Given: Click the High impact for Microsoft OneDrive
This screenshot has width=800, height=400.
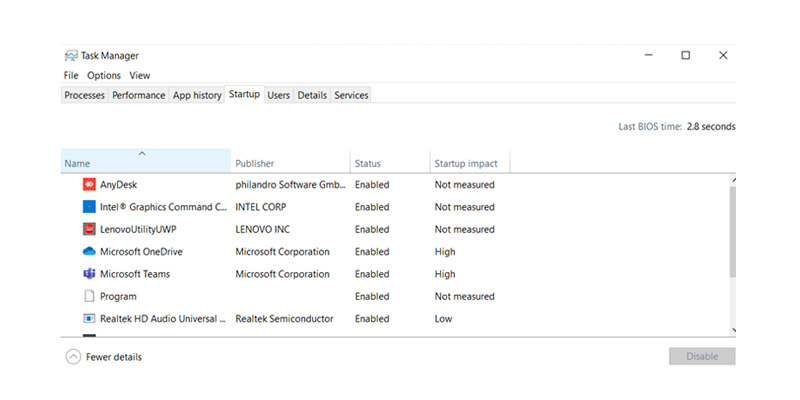Looking at the screenshot, I should [445, 252].
